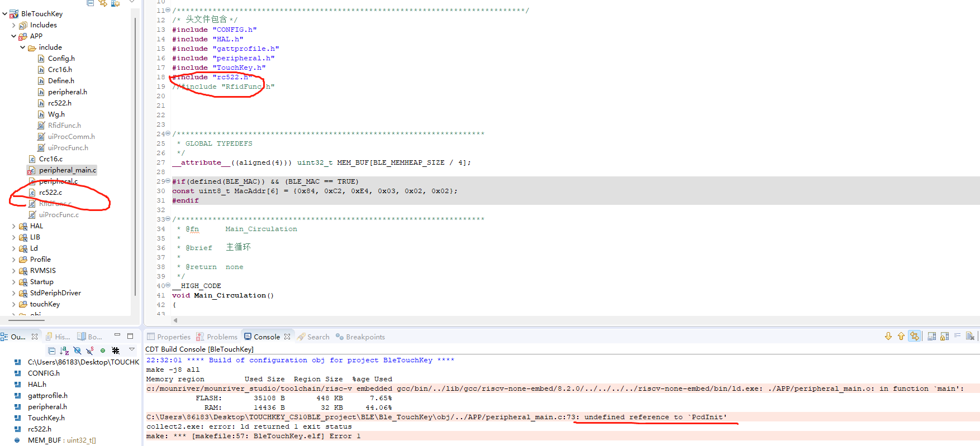980x446 pixels.
Task: Jump to next error in console
Action: click(888, 336)
